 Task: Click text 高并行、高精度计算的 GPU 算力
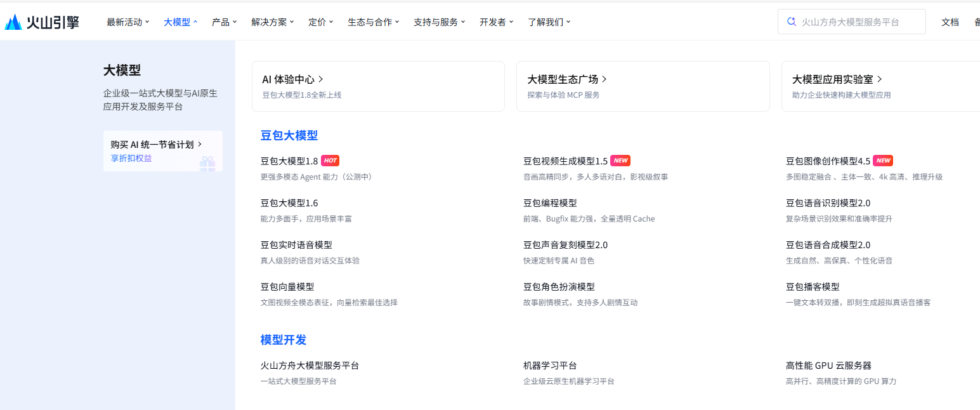(840, 381)
